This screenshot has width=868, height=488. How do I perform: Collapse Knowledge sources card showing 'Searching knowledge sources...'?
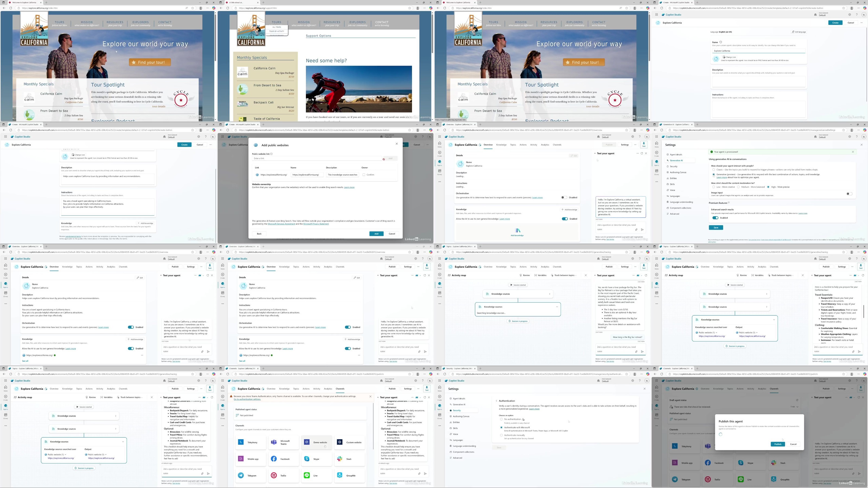[557, 307]
